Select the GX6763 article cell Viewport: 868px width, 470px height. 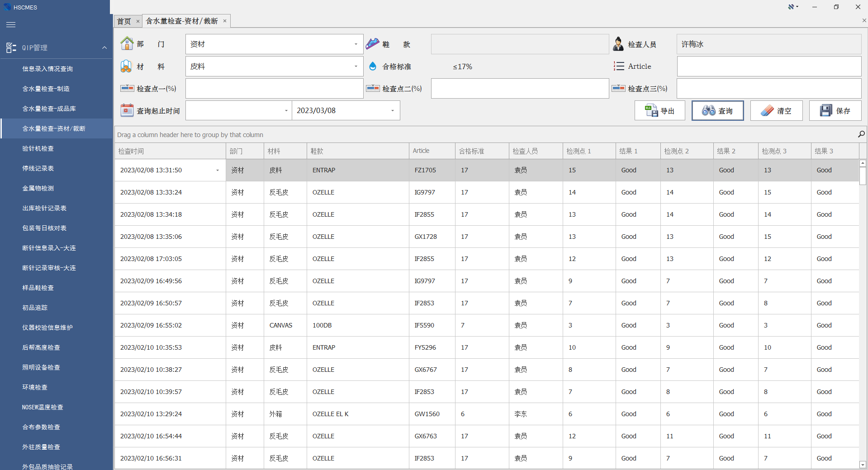[432, 436]
